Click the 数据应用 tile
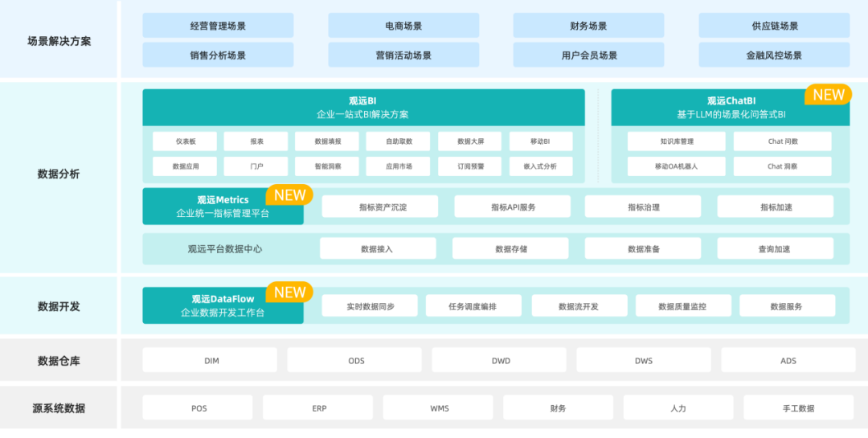This screenshot has width=868, height=438. [x=186, y=166]
